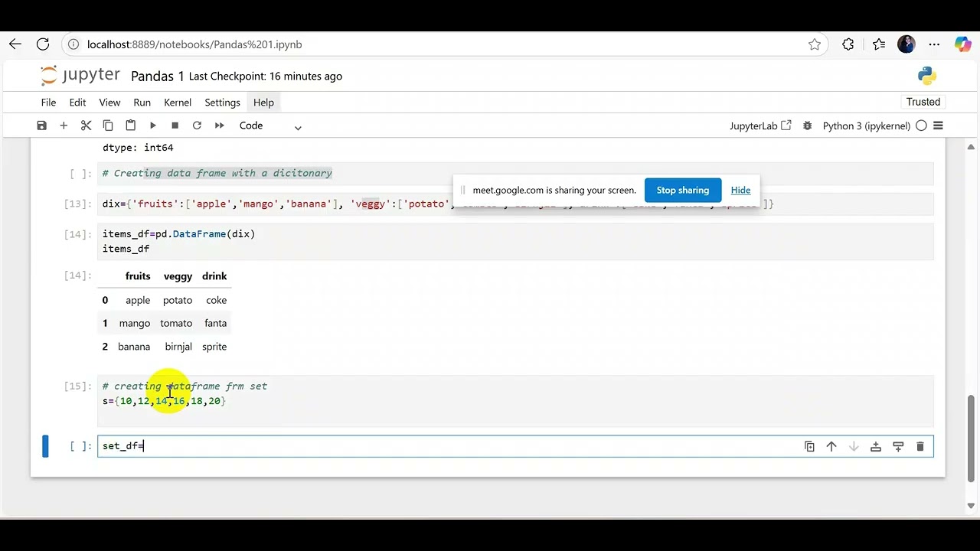The image size is (980, 551).
Task: Open Help menu
Action: coord(263,102)
